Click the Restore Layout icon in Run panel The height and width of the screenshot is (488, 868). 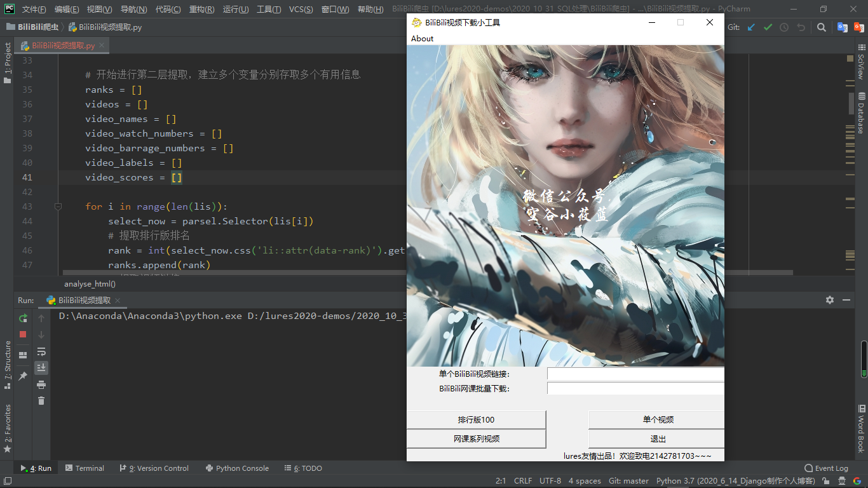pos(23,355)
